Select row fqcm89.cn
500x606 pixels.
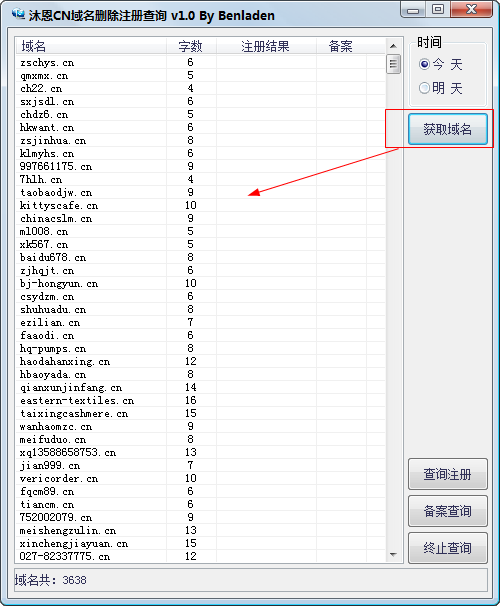click(x=201, y=491)
